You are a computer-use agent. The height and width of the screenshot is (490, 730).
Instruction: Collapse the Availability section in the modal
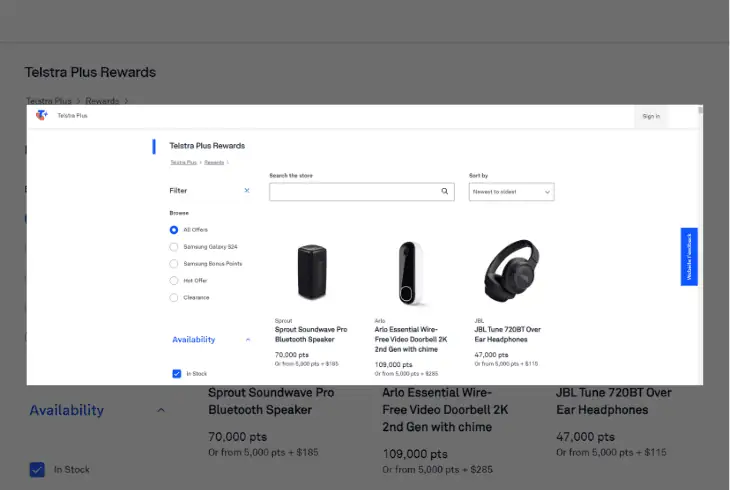[x=248, y=340]
